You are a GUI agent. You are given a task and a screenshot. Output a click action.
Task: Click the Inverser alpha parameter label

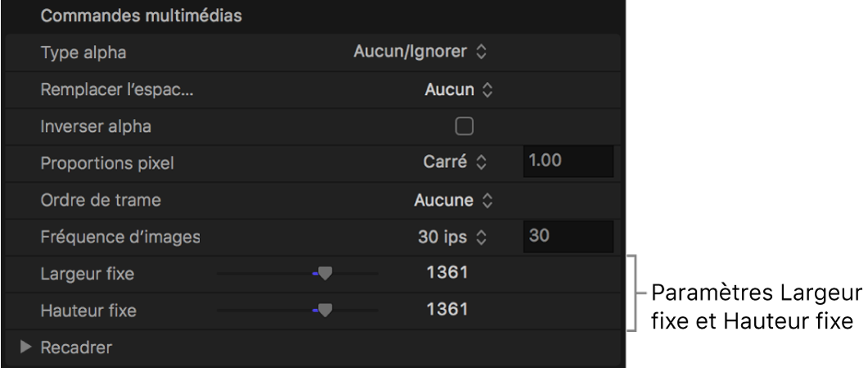click(x=94, y=126)
